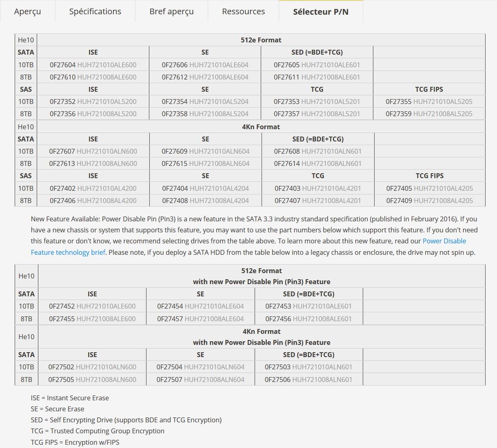Click part number 0F27604 in the table
The width and height of the screenshot is (497, 448).
93,65
